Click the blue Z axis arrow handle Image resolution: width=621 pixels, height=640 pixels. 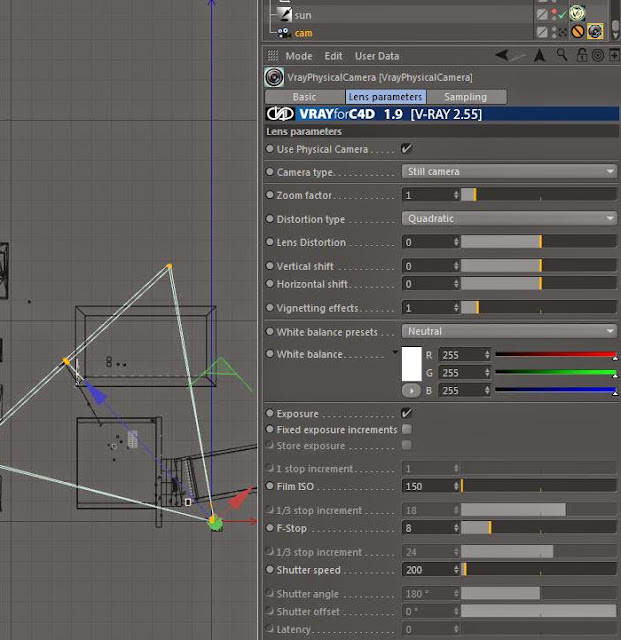click(x=96, y=393)
